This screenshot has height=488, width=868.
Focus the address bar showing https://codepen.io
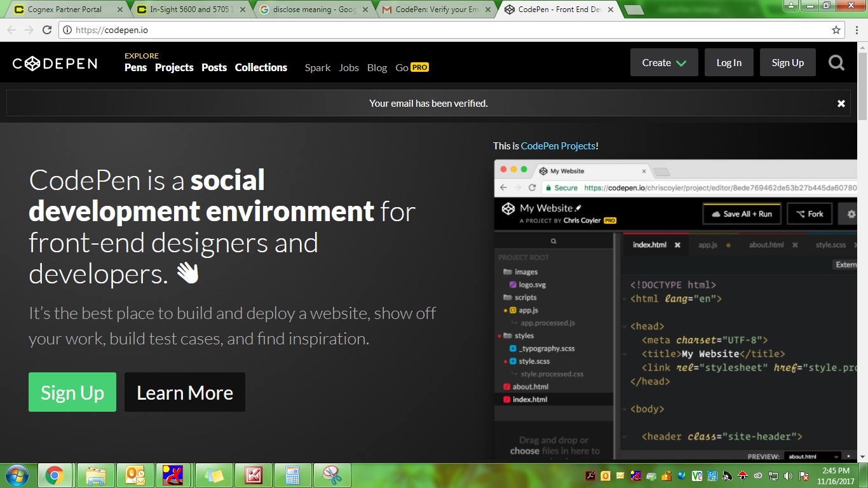[x=445, y=30]
